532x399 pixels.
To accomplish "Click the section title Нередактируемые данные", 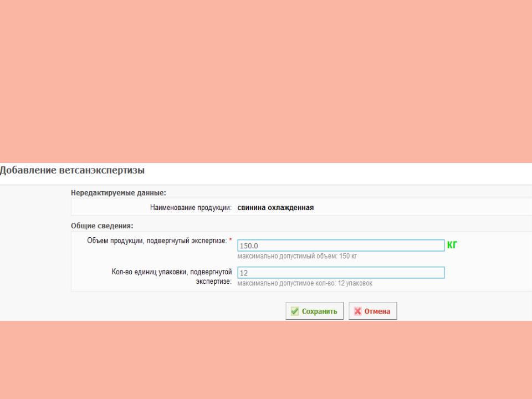I will click(119, 193).
